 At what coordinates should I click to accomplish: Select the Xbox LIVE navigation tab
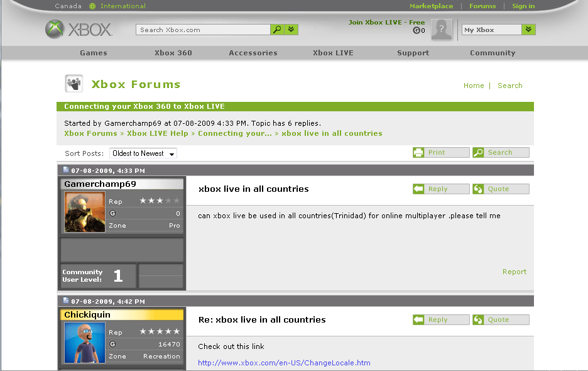click(x=333, y=53)
